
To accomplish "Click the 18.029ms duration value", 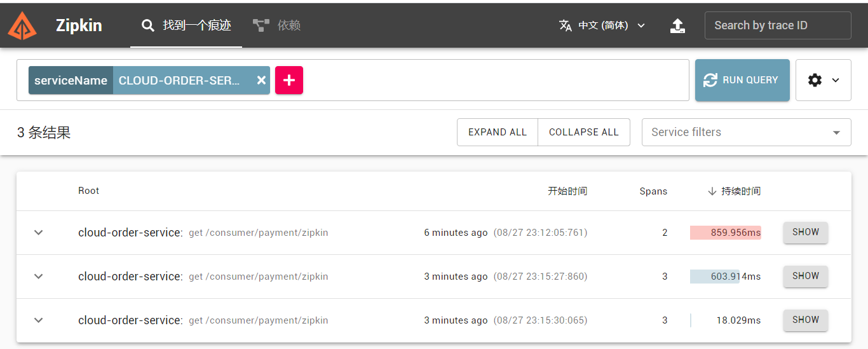I will (738, 320).
